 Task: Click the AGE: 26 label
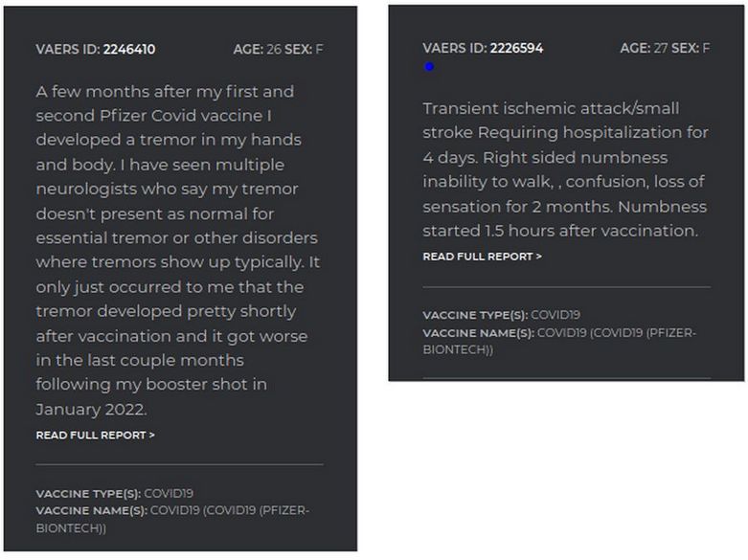coord(257,49)
